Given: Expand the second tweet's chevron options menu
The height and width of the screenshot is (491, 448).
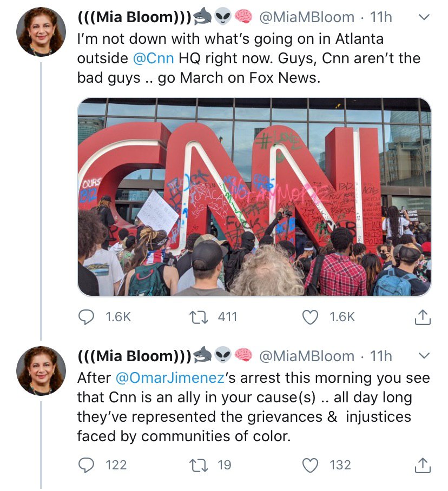Looking at the screenshot, I should (424, 355).
